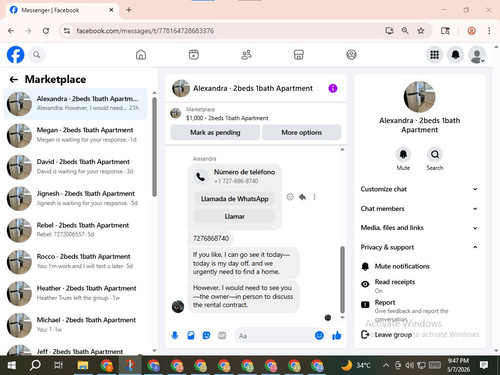The height and width of the screenshot is (375, 500).
Task: Open the Facebook menu grid icon
Action: (x=434, y=55)
